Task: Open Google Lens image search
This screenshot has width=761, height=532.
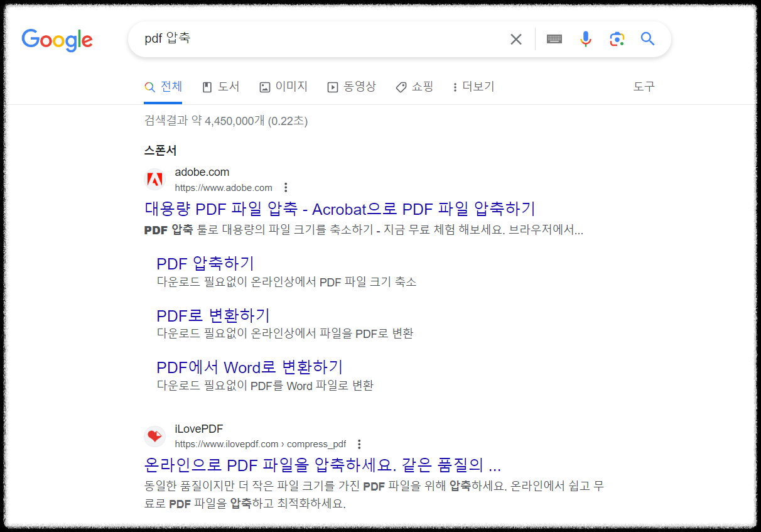Action: (617, 40)
